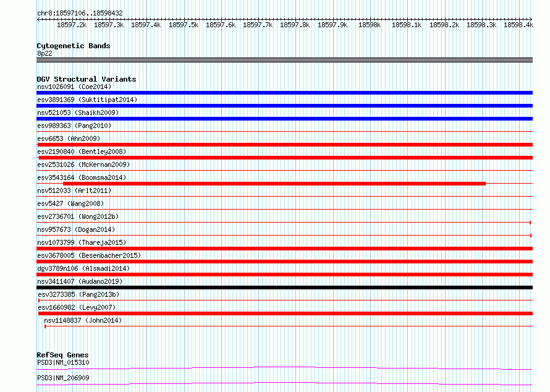Select the thick red bar of esv6653
The image size is (550, 392).
point(285,145)
